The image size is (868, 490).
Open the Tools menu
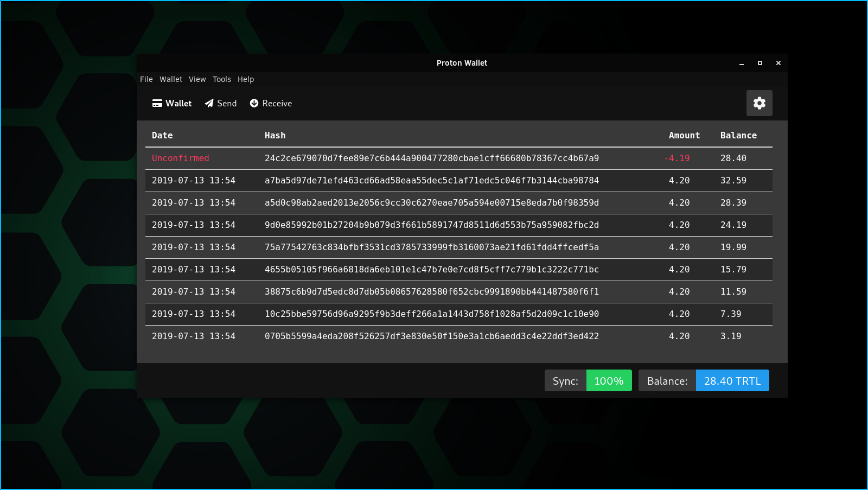[x=222, y=79]
